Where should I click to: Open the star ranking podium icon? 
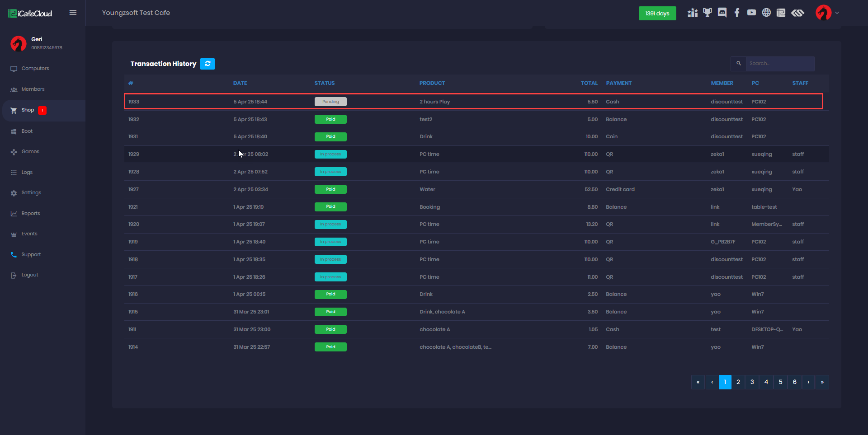click(693, 13)
